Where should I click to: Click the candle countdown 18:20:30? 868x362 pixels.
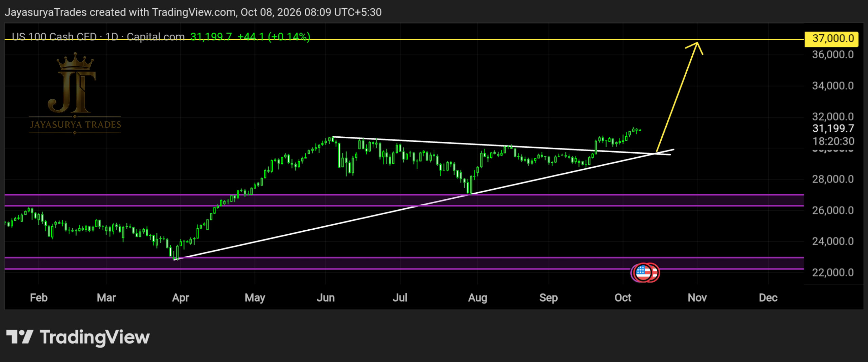pyautogui.click(x=833, y=141)
